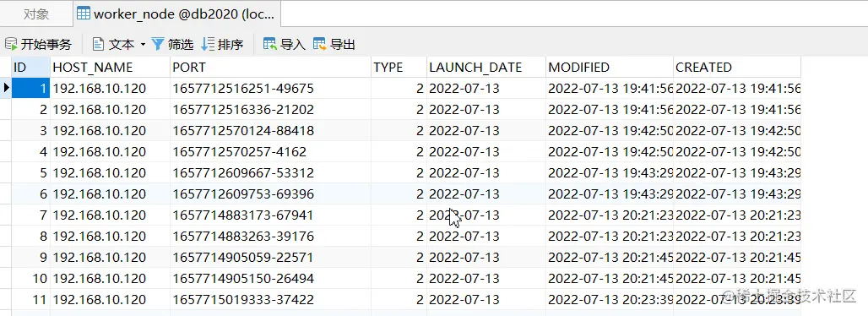
Task: Click the Begin Transaction (开始事务) icon
Action: (x=10, y=44)
